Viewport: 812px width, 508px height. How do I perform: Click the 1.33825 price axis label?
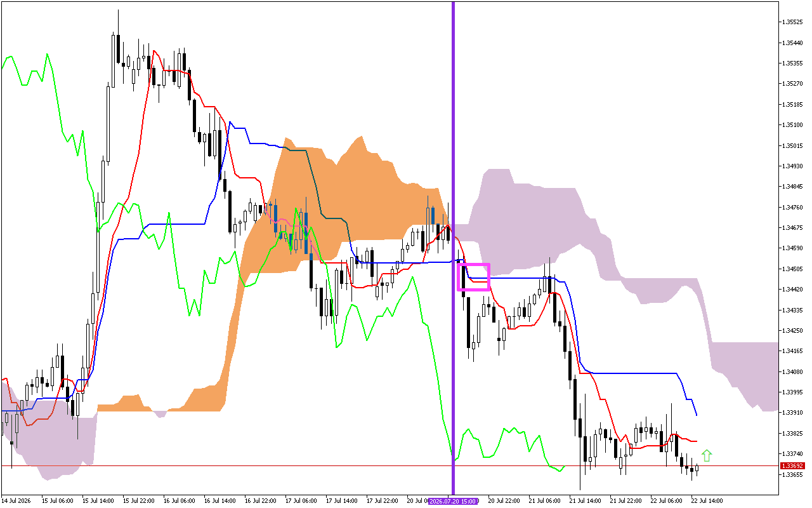(x=793, y=433)
